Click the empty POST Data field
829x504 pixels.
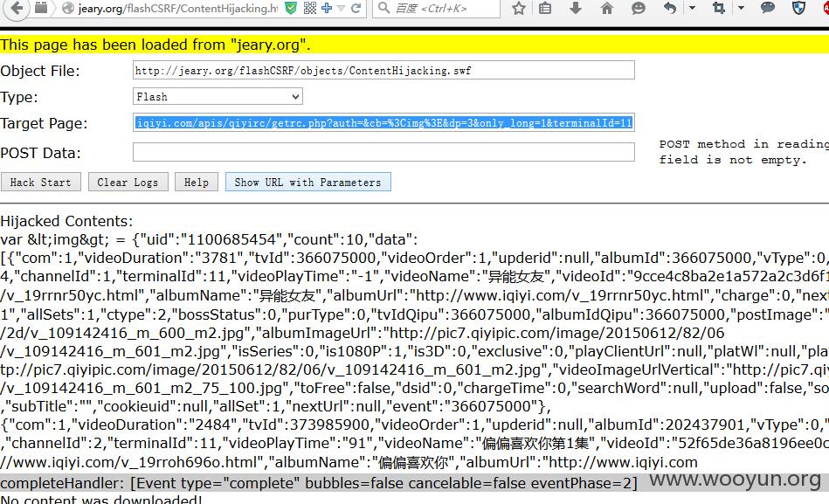pos(383,152)
